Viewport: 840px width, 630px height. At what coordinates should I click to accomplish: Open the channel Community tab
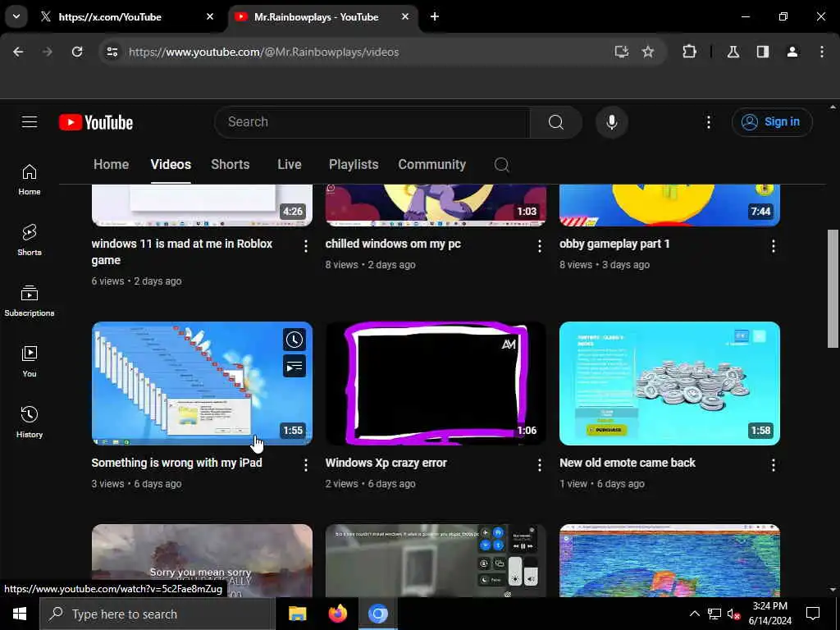pos(431,164)
